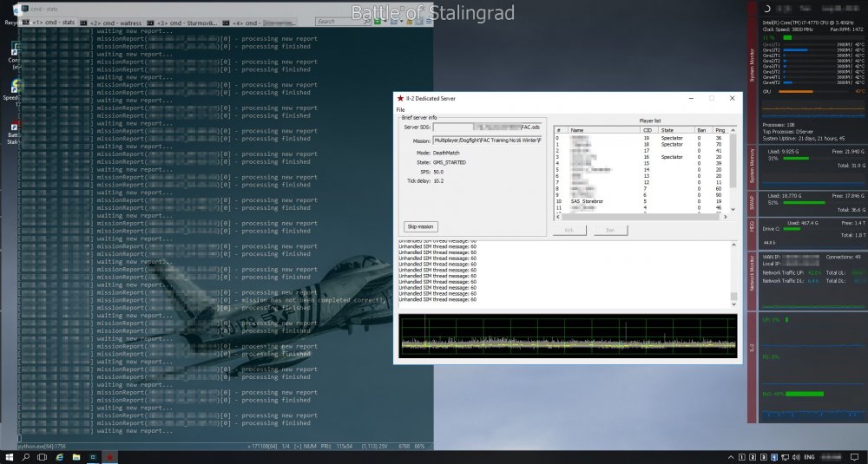Click green new console icon in ConEmu toolbar
This screenshot has height=464, width=868.
pos(378,22)
